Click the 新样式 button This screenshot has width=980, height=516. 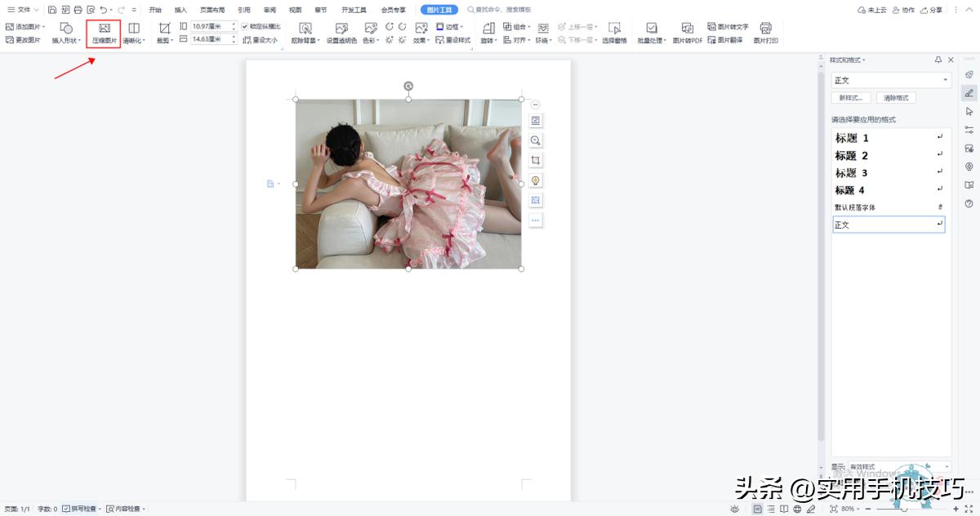pyautogui.click(x=850, y=98)
